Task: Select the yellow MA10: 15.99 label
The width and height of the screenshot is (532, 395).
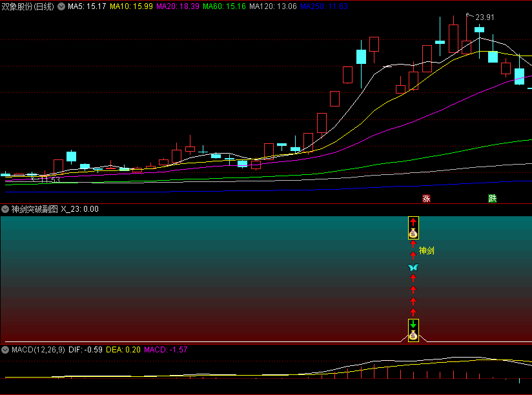Action: 131,6
